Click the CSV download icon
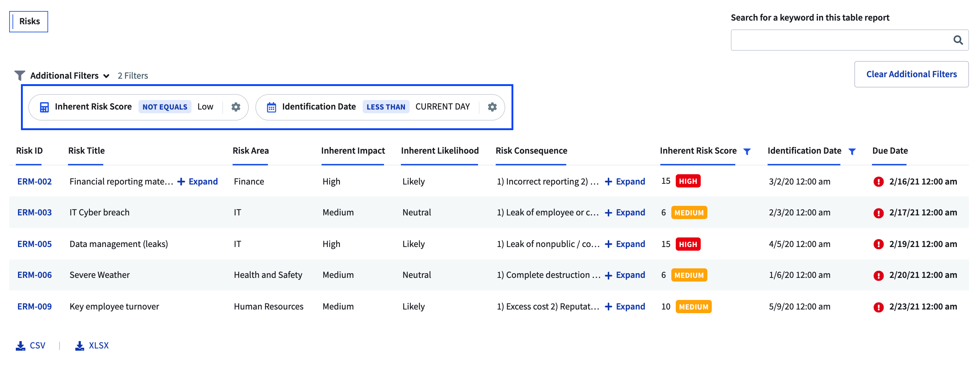Viewport: 980px width, 365px height. point(21,346)
